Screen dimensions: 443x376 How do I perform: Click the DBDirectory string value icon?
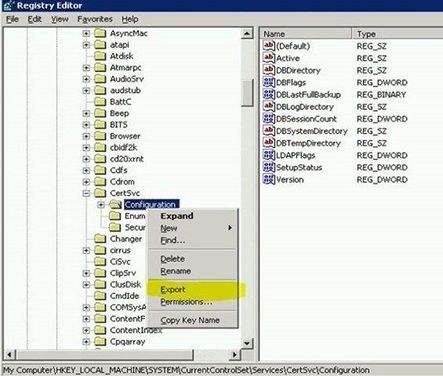pos(269,70)
